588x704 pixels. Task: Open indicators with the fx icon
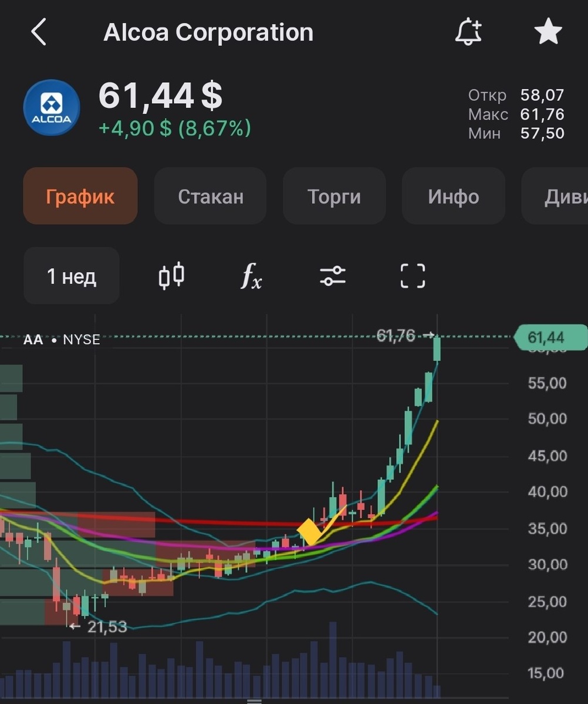point(251,276)
